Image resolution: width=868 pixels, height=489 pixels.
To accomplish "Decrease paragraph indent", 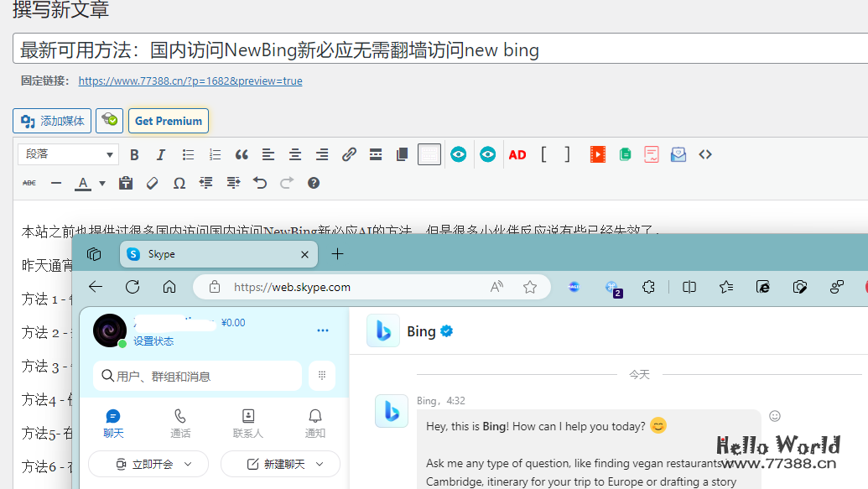I will pyautogui.click(x=206, y=183).
